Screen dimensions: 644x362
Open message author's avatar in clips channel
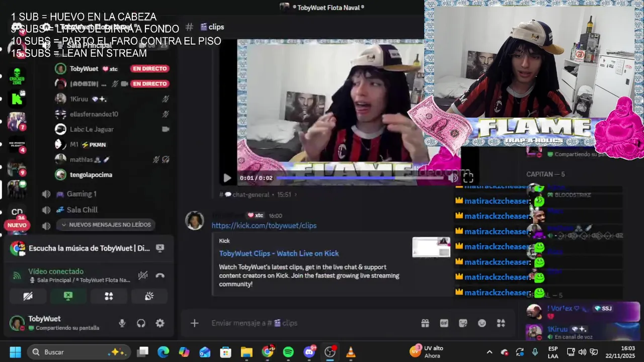click(x=195, y=221)
